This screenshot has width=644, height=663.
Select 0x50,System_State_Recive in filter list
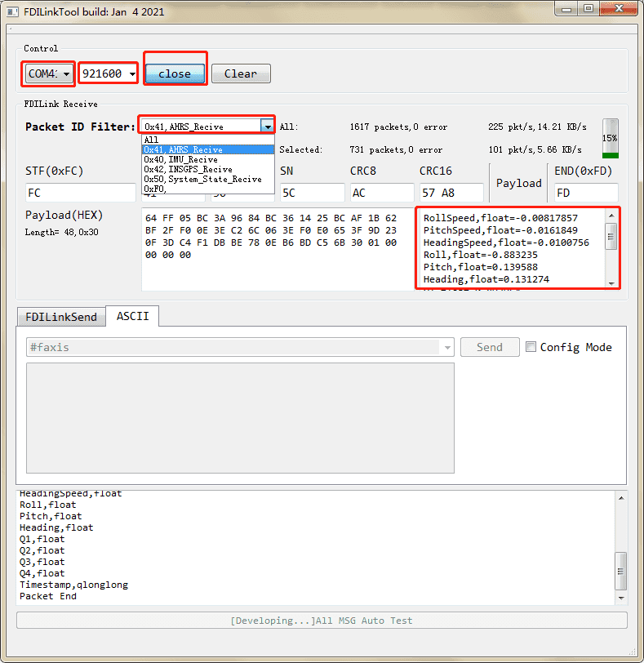(x=208, y=180)
